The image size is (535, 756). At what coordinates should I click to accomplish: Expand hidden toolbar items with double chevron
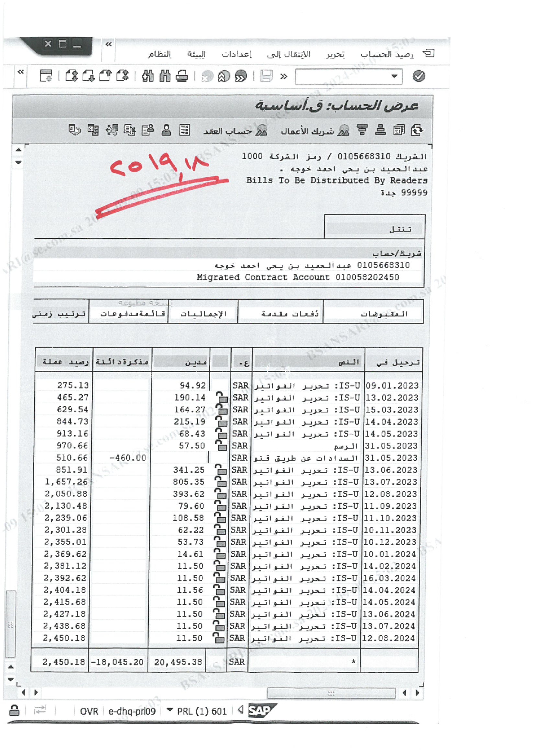283,76
